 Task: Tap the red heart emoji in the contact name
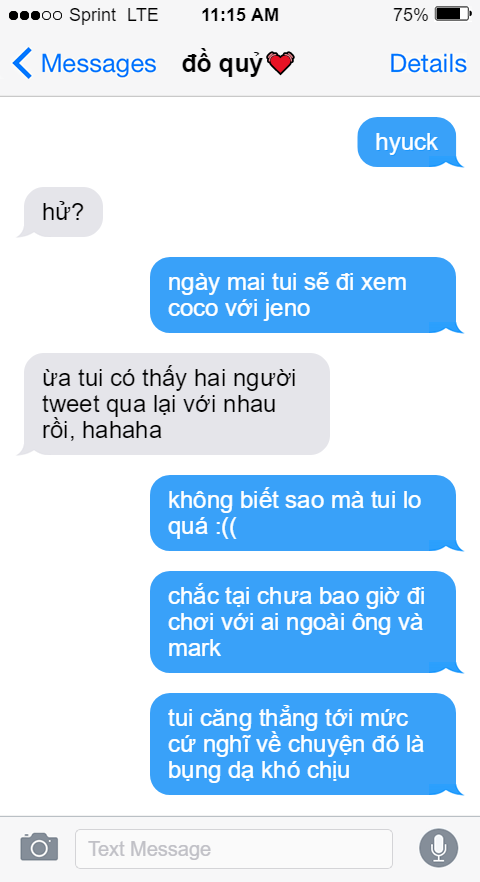click(x=280, y=63)
